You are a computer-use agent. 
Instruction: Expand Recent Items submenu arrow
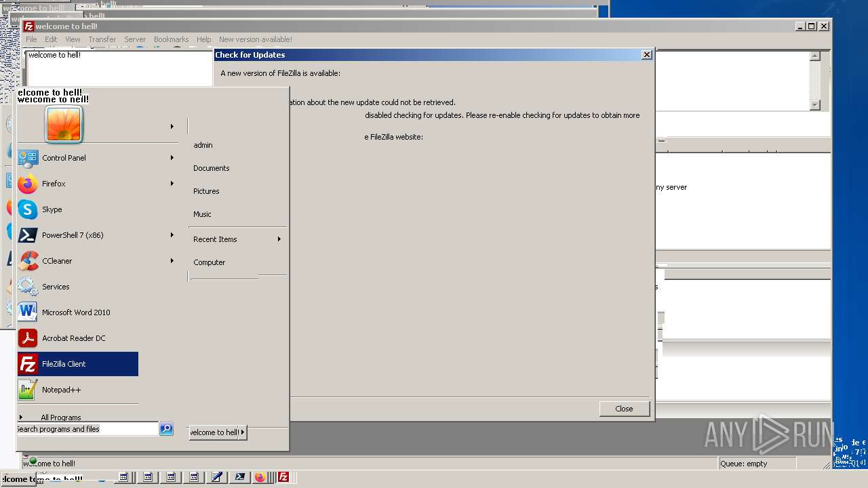point(279,239)
